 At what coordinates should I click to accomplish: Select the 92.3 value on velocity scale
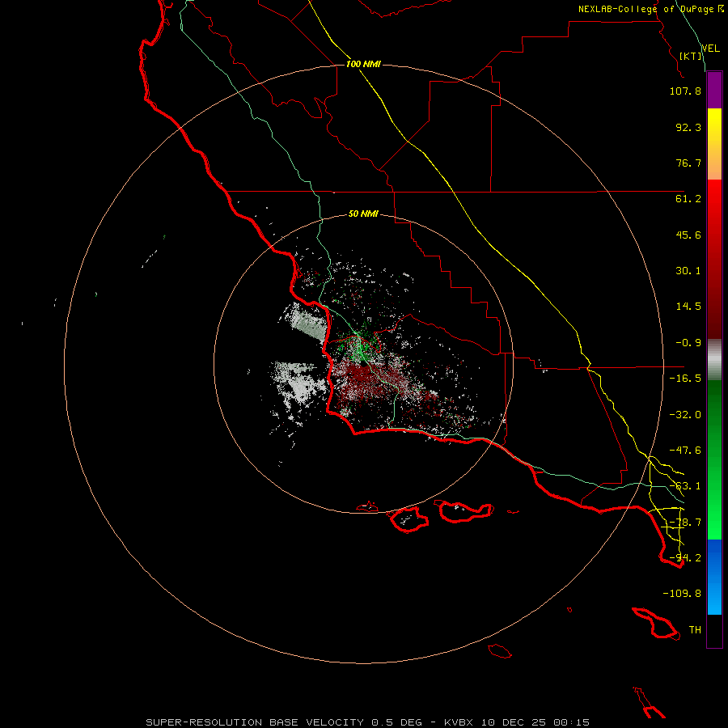[688, 127]
